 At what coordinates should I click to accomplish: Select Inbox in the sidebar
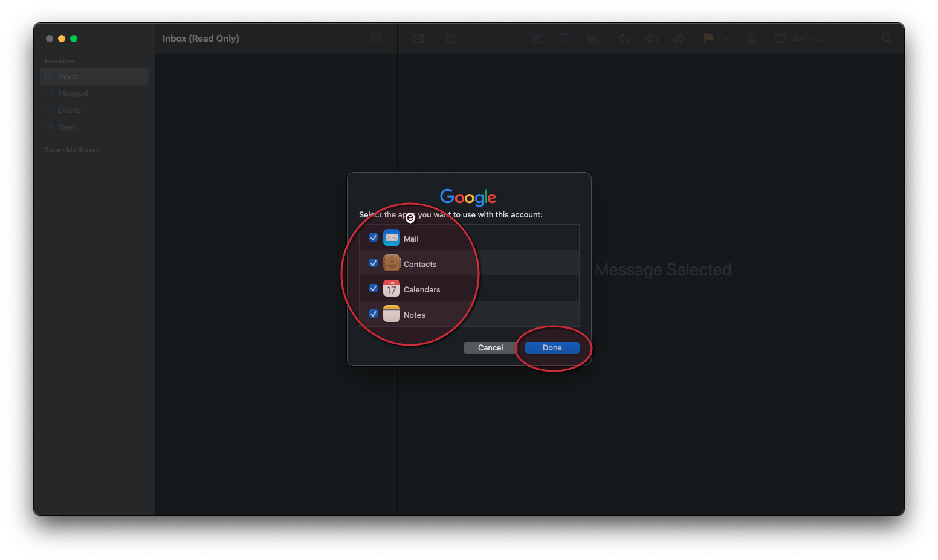tap(94, 76)
